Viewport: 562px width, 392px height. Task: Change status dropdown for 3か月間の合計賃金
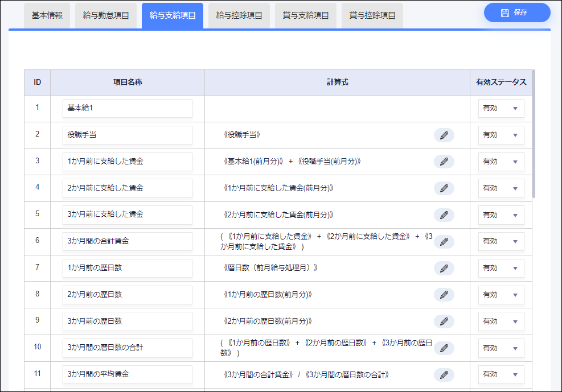[x=501, y=241]
